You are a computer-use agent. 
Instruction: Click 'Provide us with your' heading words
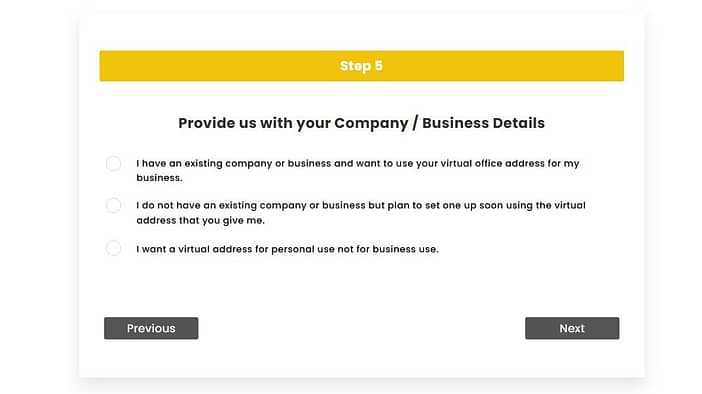[254, 123]
